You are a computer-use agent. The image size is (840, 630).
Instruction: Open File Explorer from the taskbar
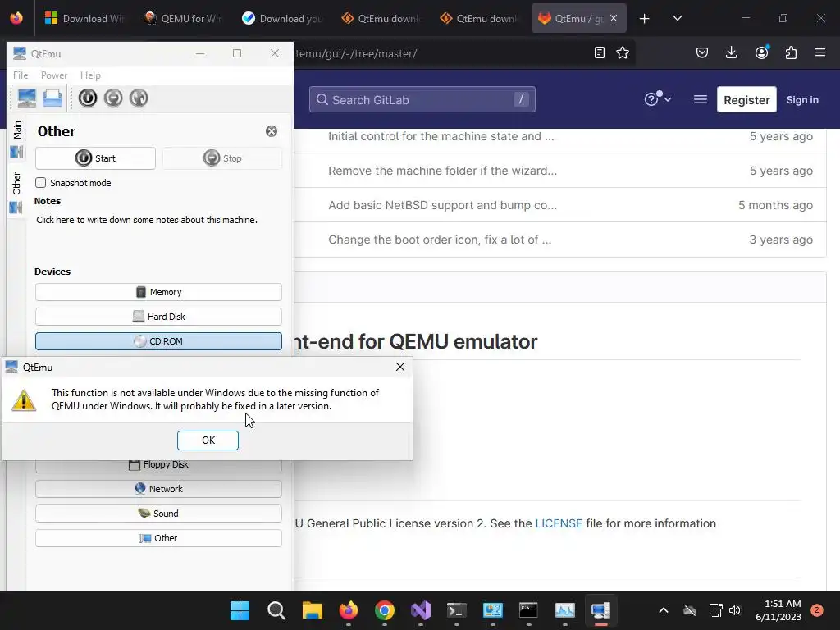[313, 610]
